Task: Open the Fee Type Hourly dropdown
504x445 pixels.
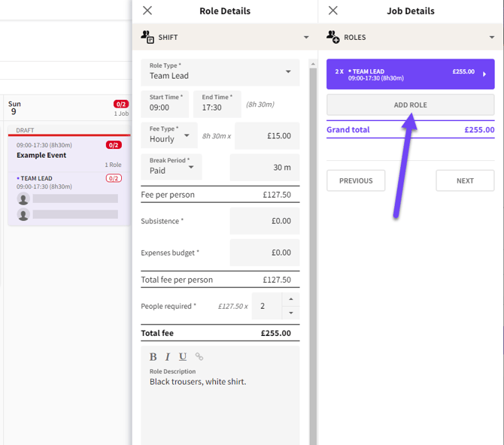Action: (x=169, y=135)
